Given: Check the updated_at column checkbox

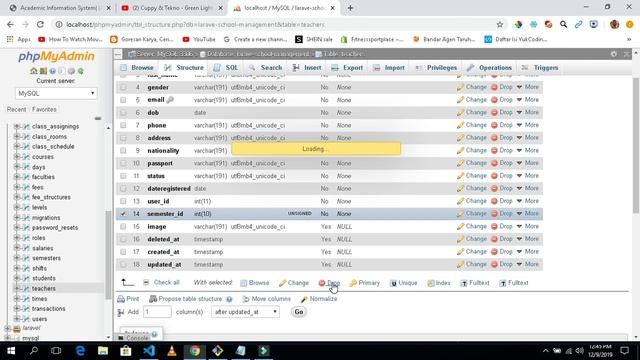Looking at the screenshot, I should pos(123,264).
